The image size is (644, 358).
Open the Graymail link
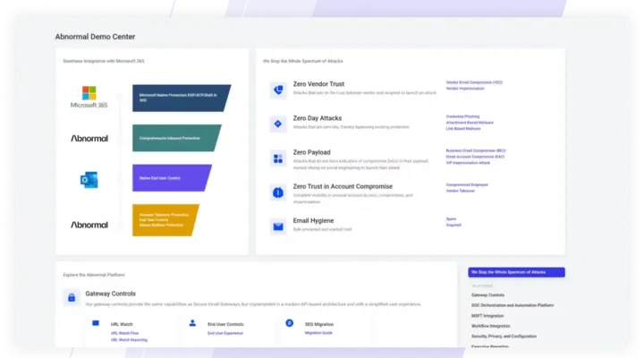coord(453,225)
